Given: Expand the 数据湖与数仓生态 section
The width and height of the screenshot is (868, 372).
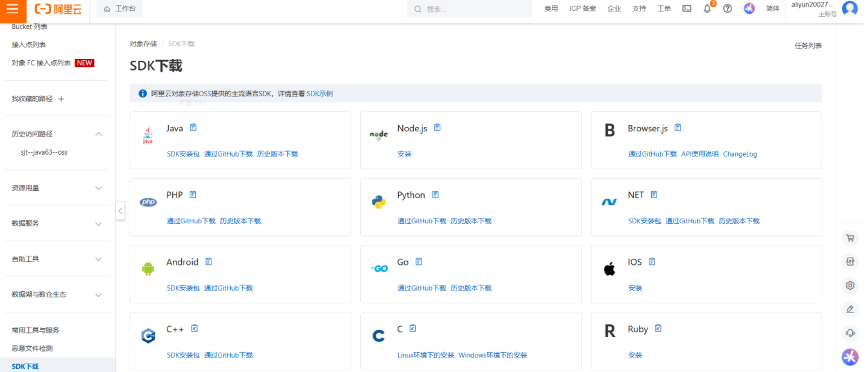Looking at the screenshot, I should pos(99,294).
